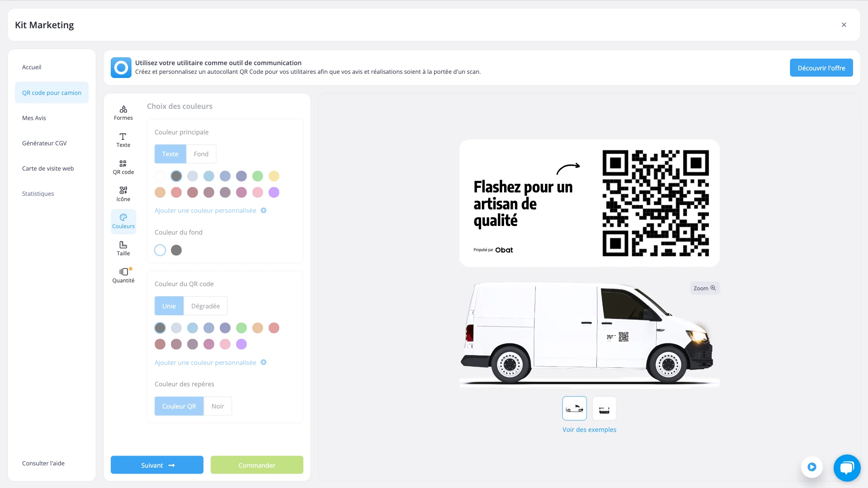868x488 pixels.
Task: Open the Quantité panel
Action: [x=123, y=275]
